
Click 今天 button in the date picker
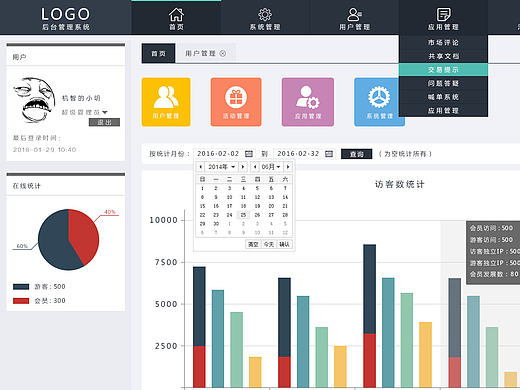[269, 244]
